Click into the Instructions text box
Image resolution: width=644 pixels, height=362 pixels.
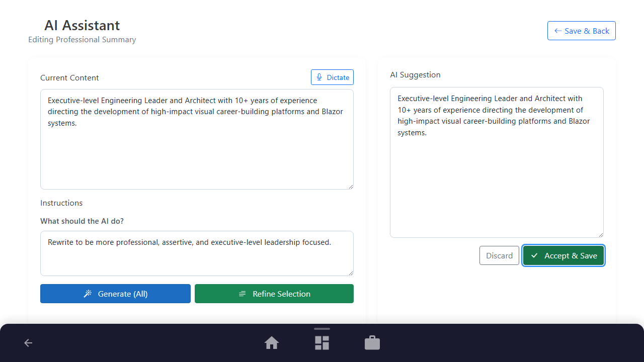point(197,253)
